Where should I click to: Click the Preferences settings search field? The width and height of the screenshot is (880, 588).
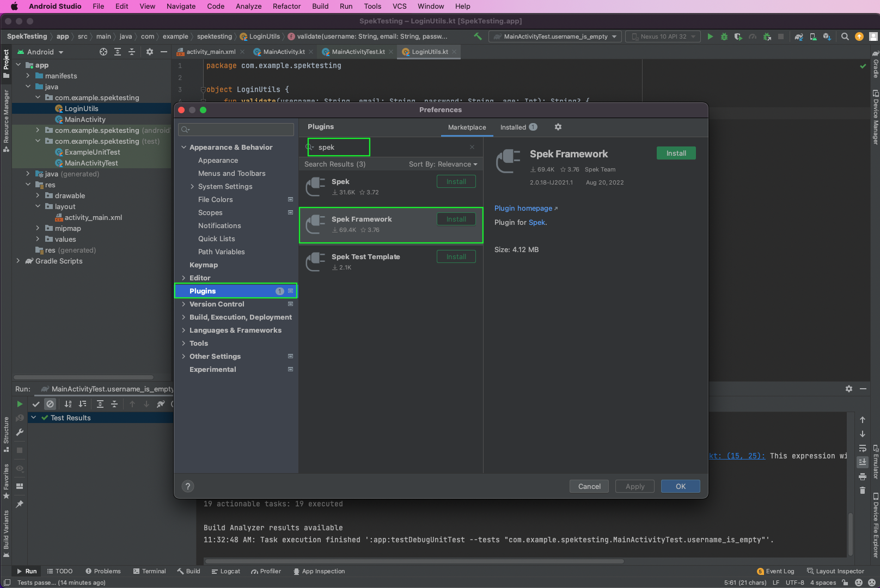[236, 129]
